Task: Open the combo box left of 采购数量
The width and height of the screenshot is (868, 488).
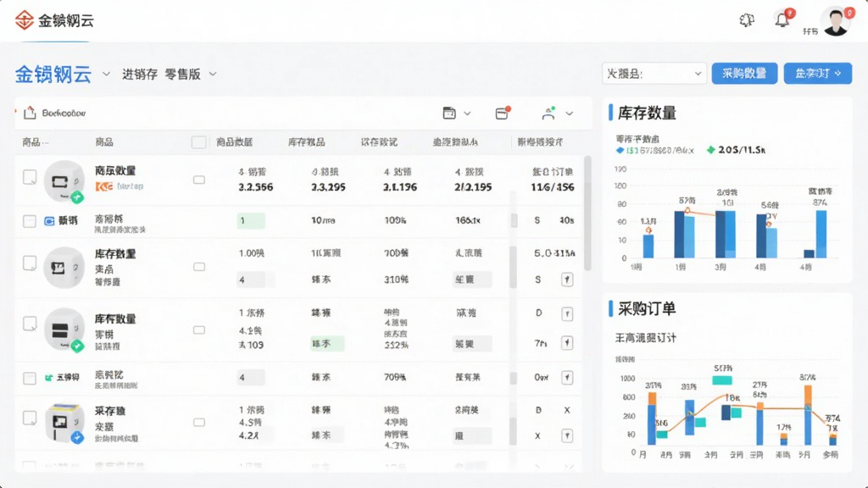Action: 654,74
